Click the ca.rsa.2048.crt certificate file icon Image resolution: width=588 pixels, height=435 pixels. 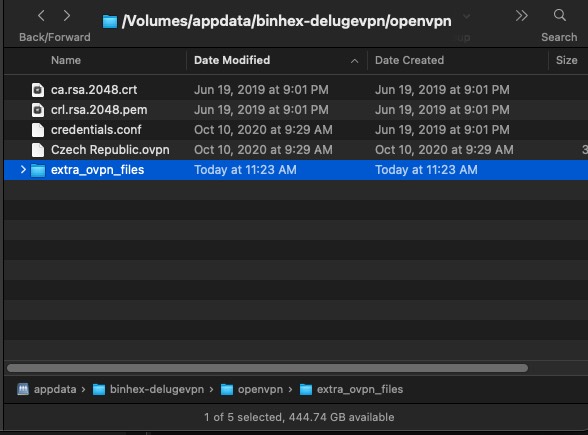click(x=38, y=90)
